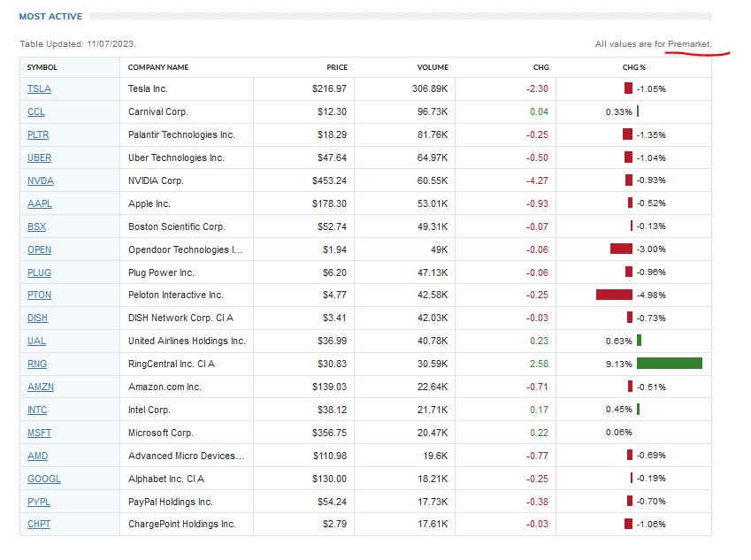Click the OPEN ticker link

tap(39, 249)
